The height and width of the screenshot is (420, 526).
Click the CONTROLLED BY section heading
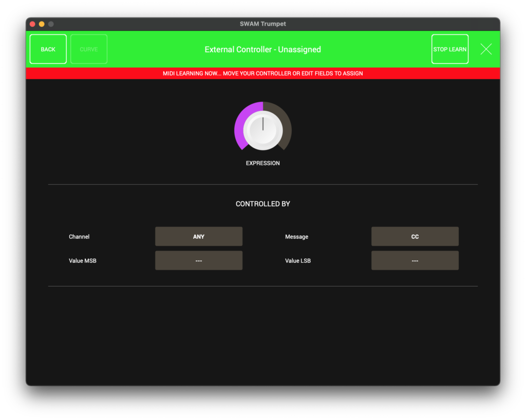[x=263, y=204]
